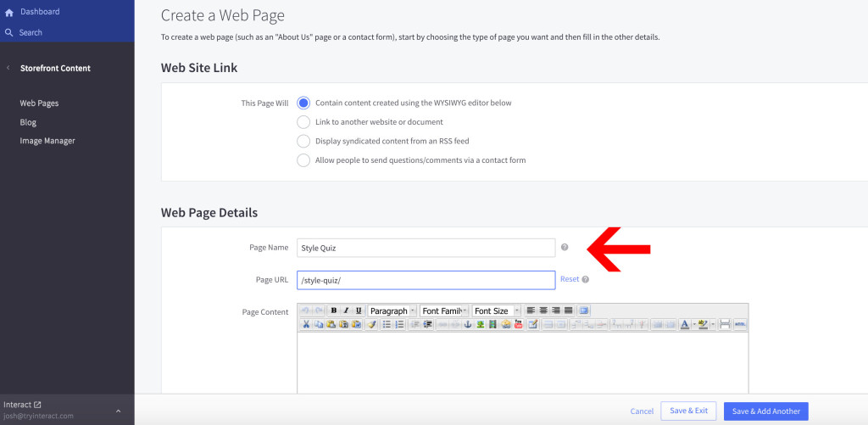Select the contact form page option
This screenshot has width=868, height=425.
click(x=303, y=160)
